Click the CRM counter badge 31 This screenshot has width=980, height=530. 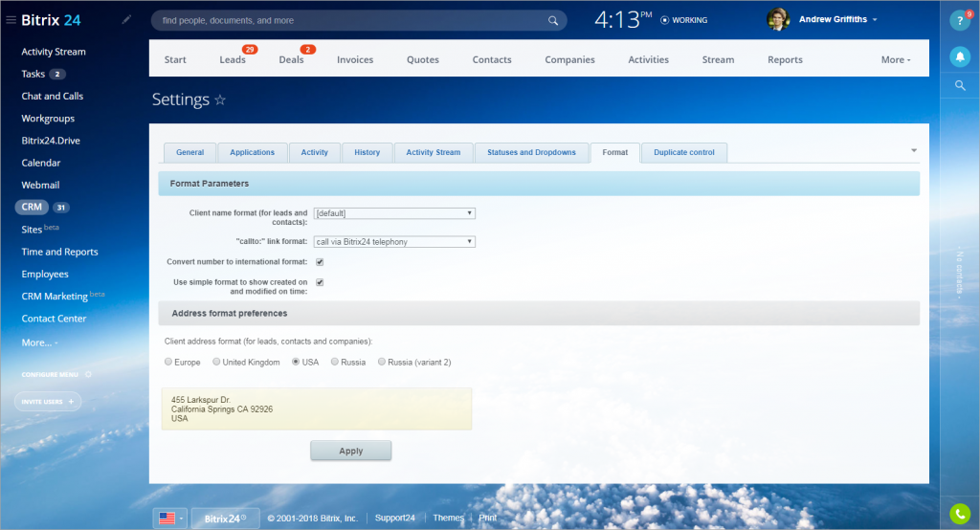[60, 208]
